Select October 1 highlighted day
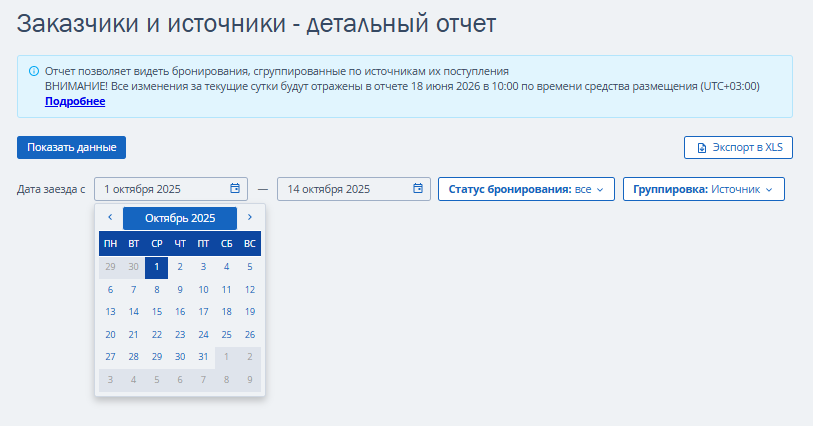 click(157, 267)
